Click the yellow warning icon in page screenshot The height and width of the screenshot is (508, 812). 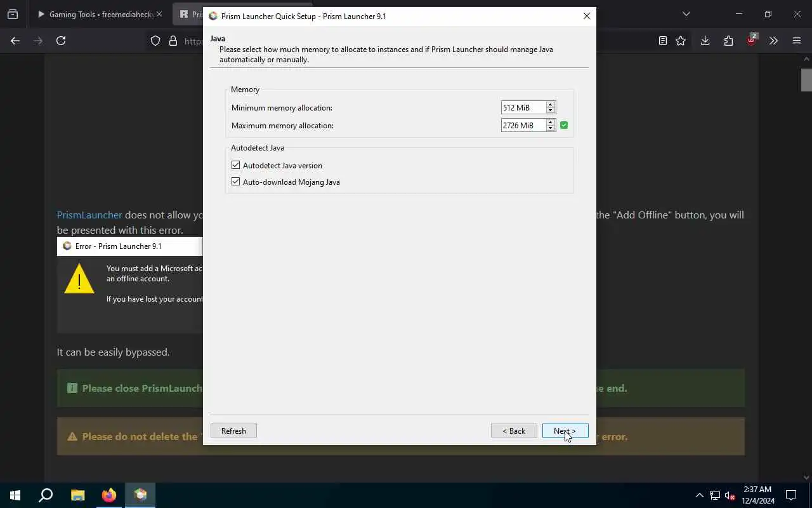point(79,278)
